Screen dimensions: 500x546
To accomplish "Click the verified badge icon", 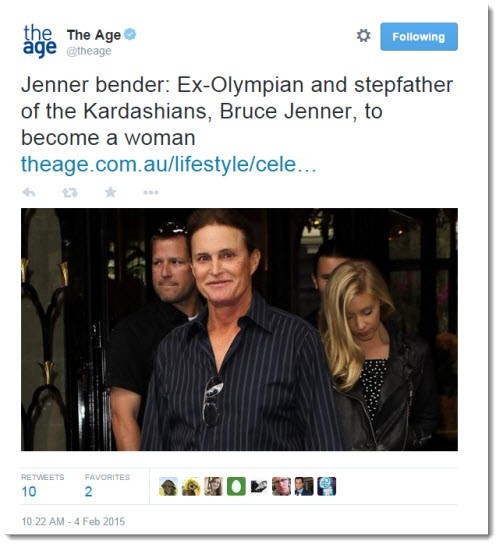I will pyautogui.click(x=130, y=34).
